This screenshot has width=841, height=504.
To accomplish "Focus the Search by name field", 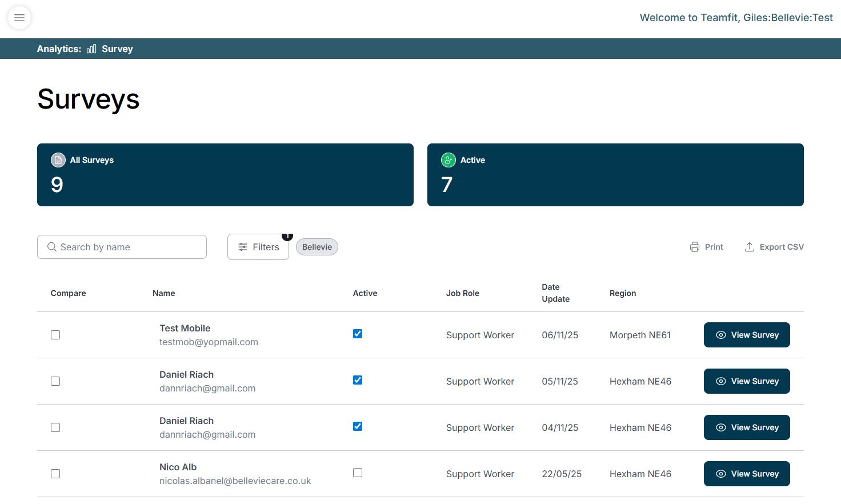I will (x=129, y=247).
